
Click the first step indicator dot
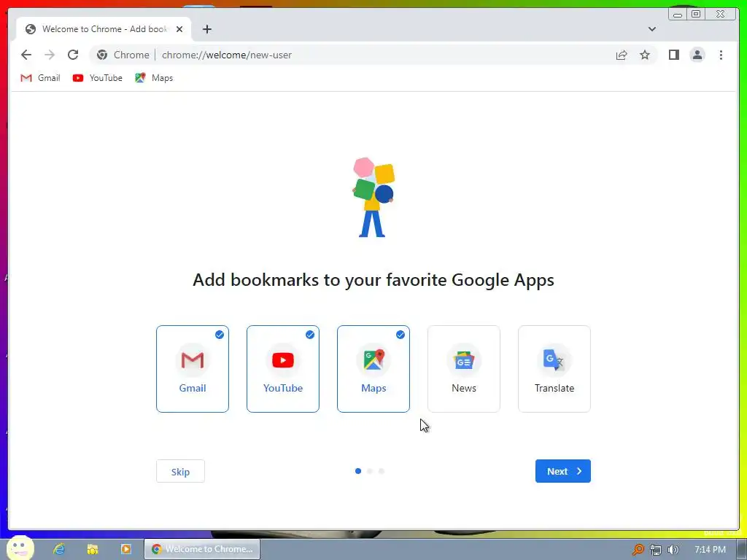[358, 472]
